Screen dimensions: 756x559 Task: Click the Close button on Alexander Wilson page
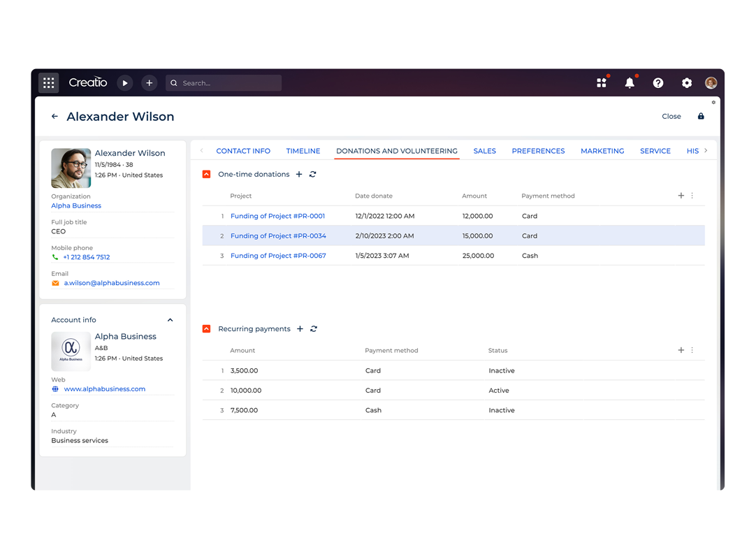tap(671, 116)
